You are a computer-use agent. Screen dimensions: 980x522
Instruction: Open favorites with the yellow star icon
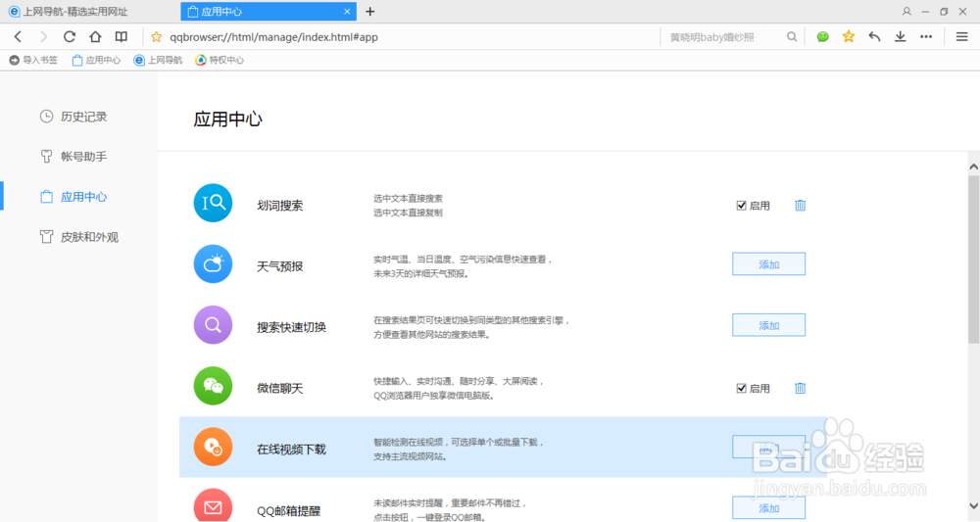click(848, 37)
